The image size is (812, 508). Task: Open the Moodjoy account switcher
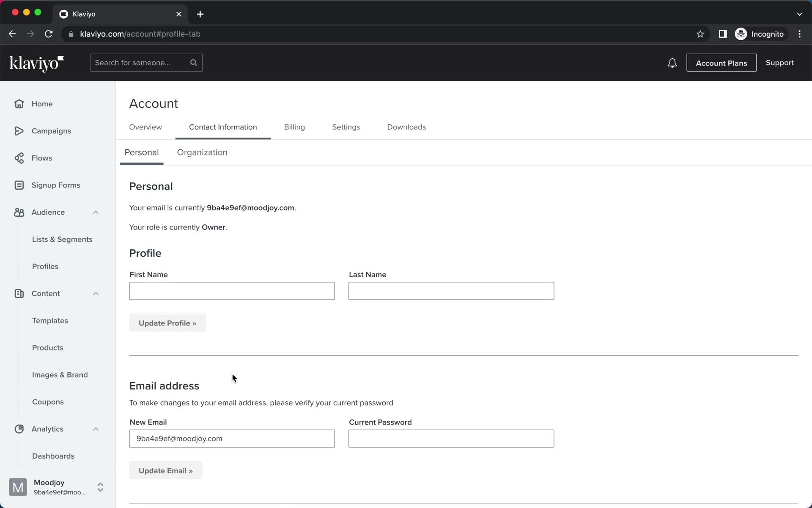100,487
